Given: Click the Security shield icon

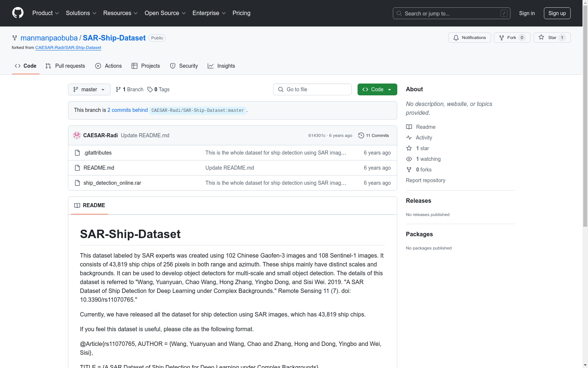Looking at the screenshot, I should point(173,66).
